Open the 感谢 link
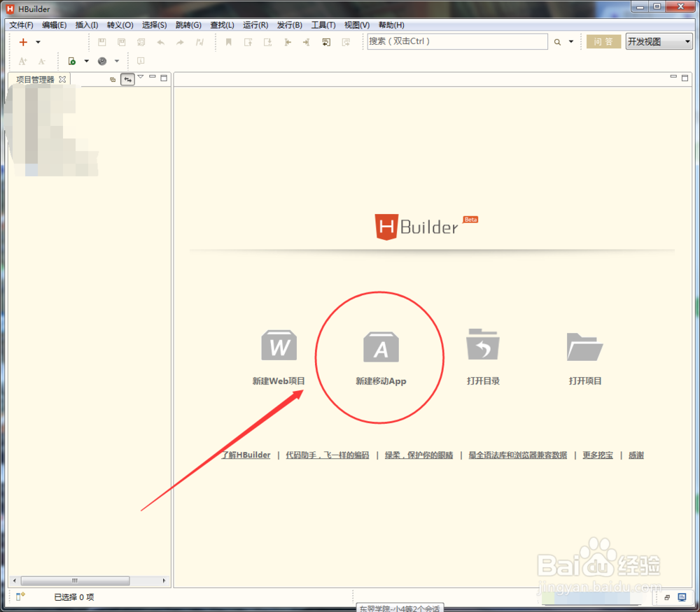Image resolution: width=700 pixels, height=612 pixels. point(636,455)
